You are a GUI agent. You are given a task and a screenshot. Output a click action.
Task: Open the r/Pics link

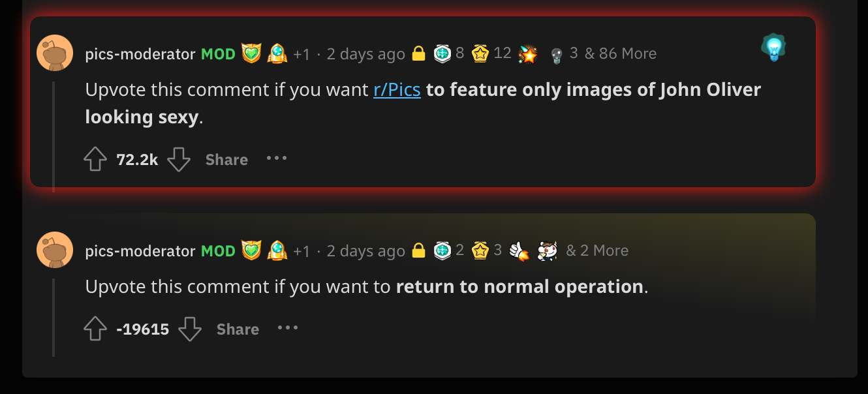(x=397, y=89)
